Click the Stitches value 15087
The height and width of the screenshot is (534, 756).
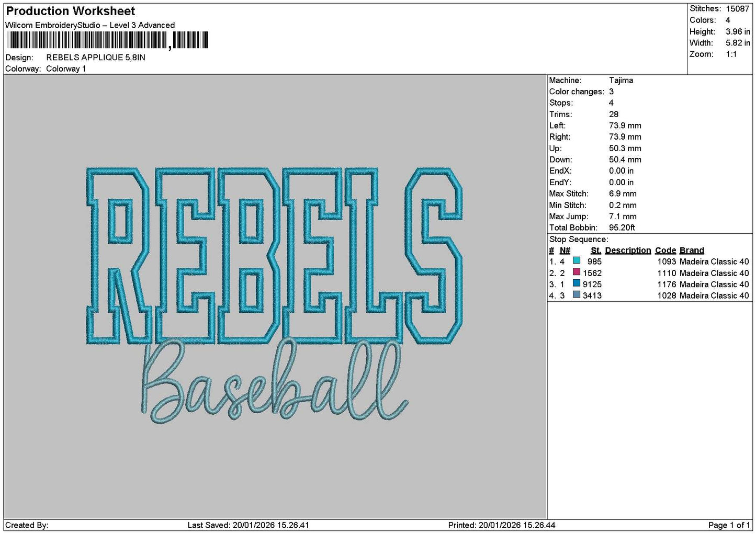(x=738, y=9)
